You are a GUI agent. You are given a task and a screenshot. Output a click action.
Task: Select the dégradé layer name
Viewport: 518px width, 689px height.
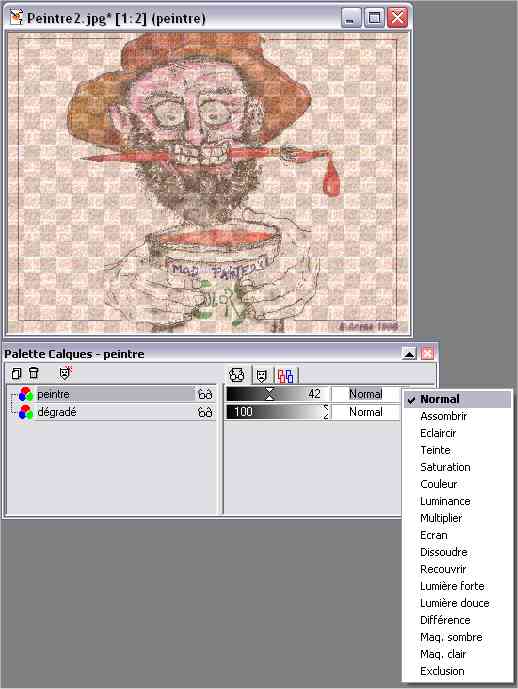point(57,412)
